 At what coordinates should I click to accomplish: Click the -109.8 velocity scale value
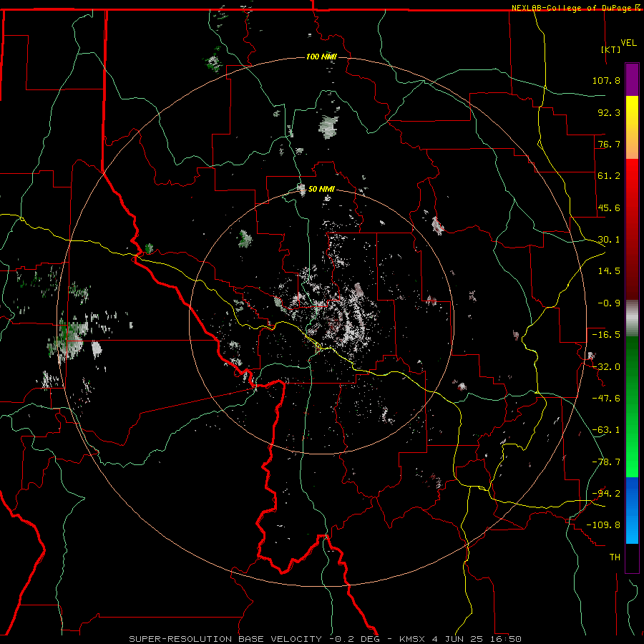coord(604,525)
